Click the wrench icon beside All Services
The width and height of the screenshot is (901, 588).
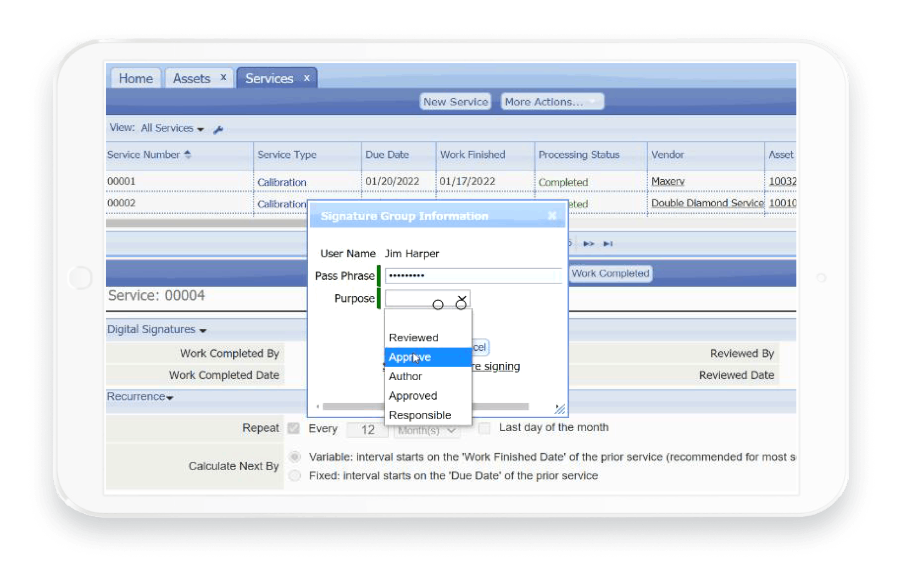pyautogui.click(x=218, y=130)
